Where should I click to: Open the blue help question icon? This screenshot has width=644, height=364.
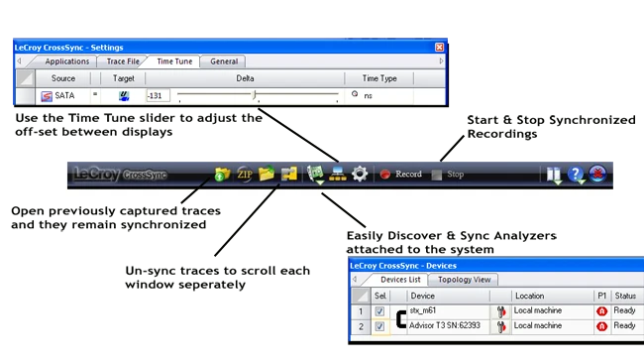pos(576,175)
